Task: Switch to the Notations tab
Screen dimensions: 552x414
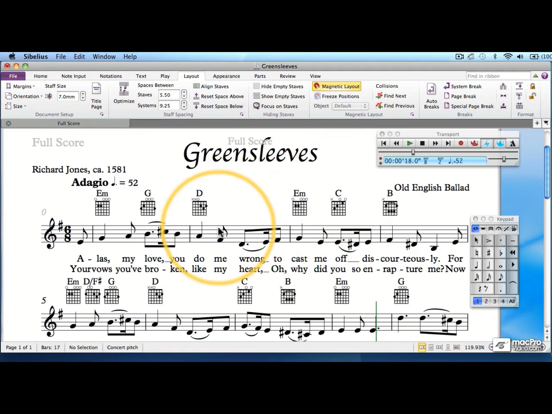Action: point(111,76)
